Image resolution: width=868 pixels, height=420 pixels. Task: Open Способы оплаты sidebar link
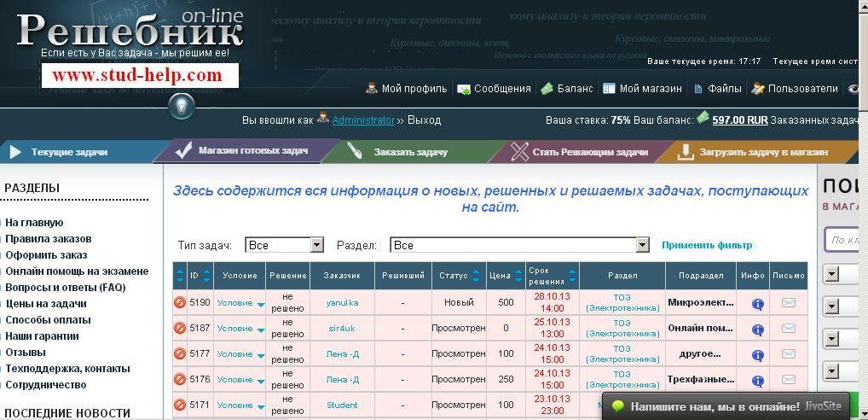click(48, 320)
